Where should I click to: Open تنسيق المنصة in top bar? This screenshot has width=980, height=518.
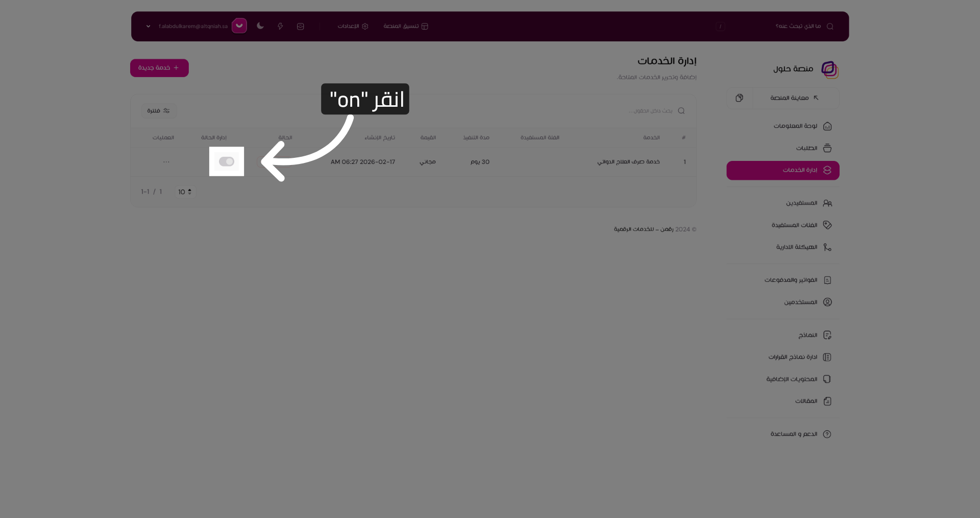pyautogui.click(x=406, y=26)
